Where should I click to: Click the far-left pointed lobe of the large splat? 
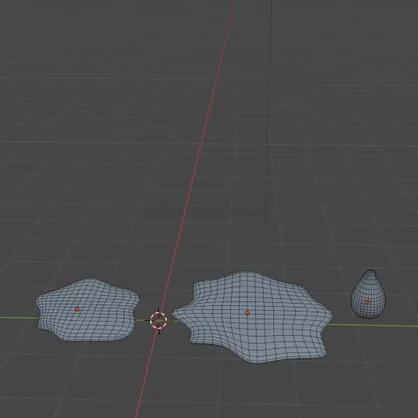(x=177, y=315)
